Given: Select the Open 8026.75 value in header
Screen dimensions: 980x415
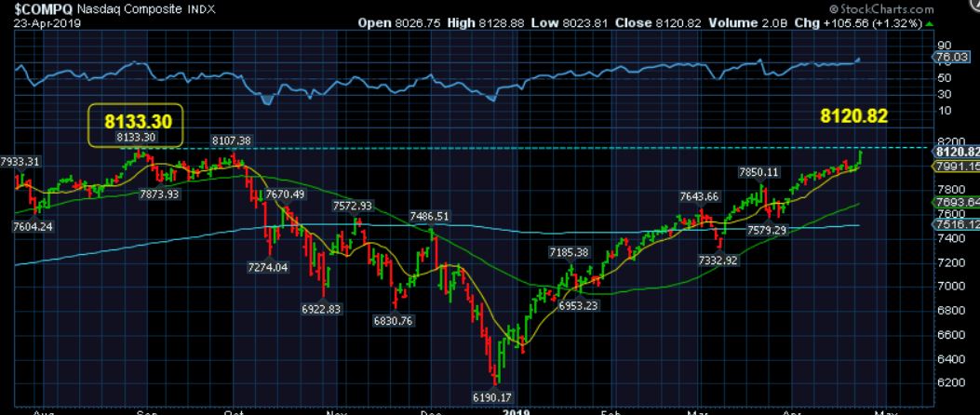Looking at the screenshot, I should point(399,23).
